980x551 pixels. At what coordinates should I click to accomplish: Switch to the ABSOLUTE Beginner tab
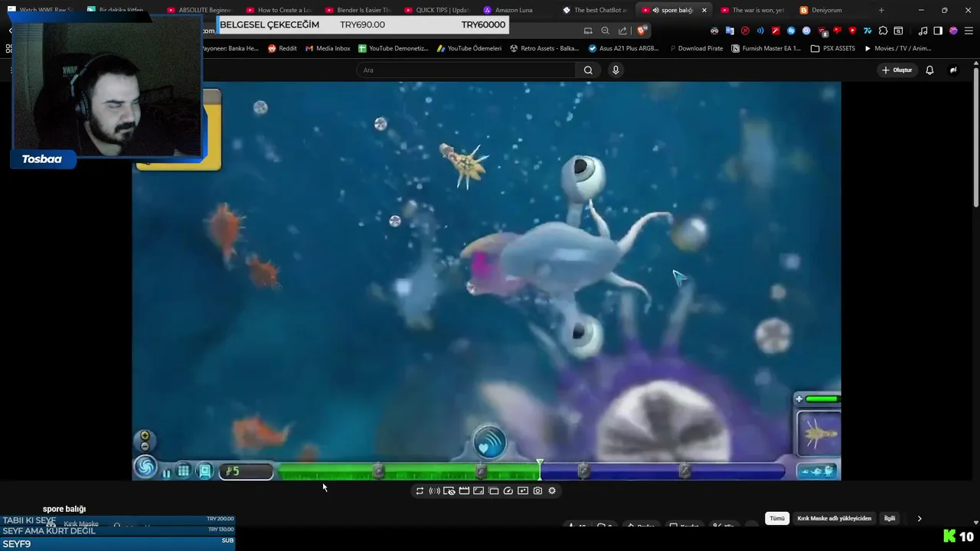(199, 10)
